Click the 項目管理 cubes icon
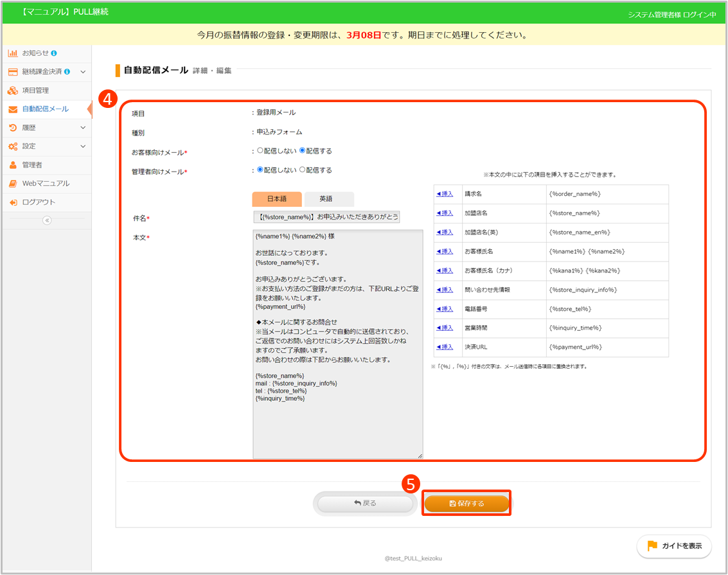Image resolution: width=728 pixels, height=575 pixels. pyautogui.click(x=13, y=91)
